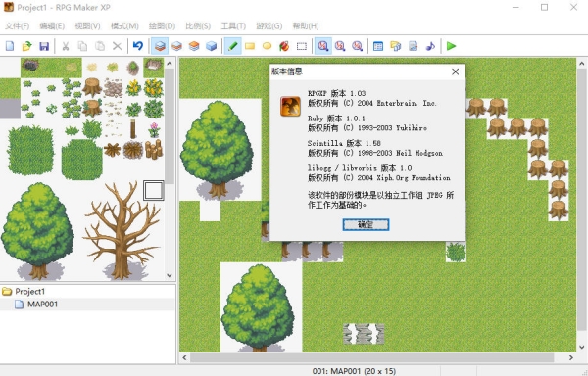Open the 工具(T) menu

tap(233, 25)
